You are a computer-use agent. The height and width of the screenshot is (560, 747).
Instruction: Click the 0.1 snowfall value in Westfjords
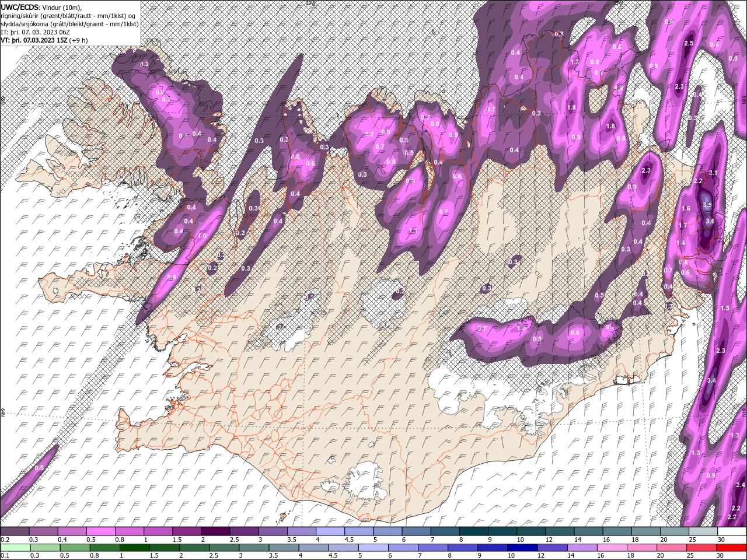point(166,99)
